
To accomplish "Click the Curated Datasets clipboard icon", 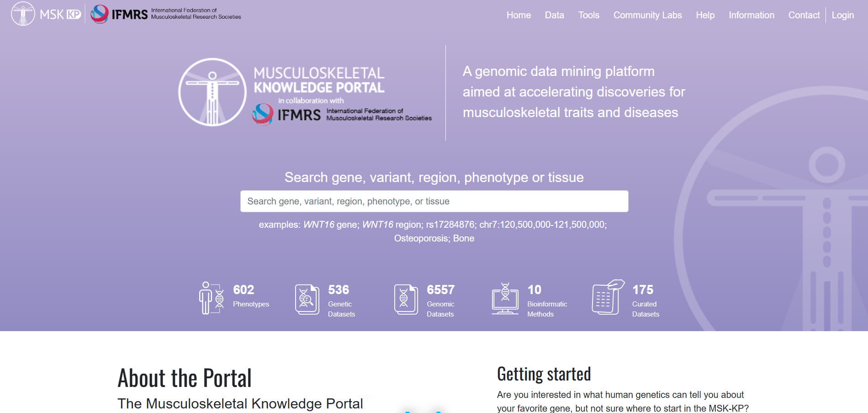I will pos(608,297).
